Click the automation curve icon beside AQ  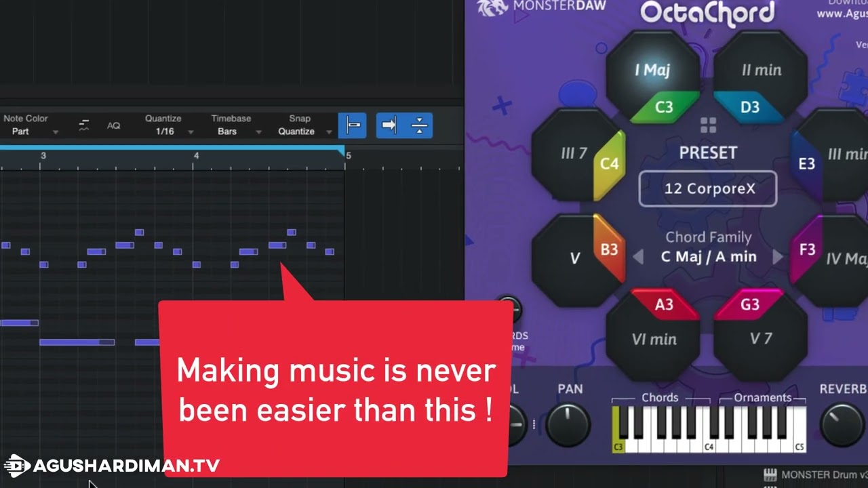tap(84, 125)
